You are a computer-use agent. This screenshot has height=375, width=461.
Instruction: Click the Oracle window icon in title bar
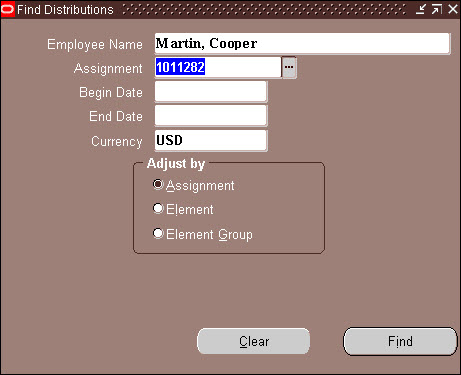click(7, 9)
